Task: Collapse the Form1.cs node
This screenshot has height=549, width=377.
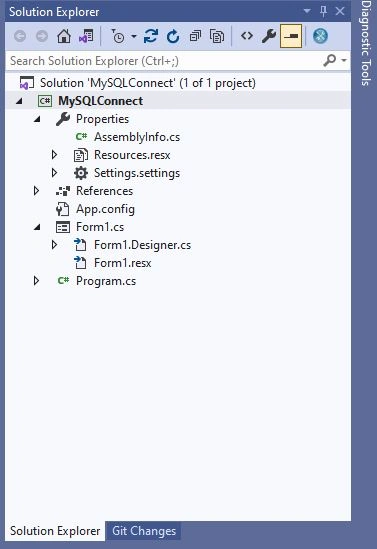Action: [37, 227]
